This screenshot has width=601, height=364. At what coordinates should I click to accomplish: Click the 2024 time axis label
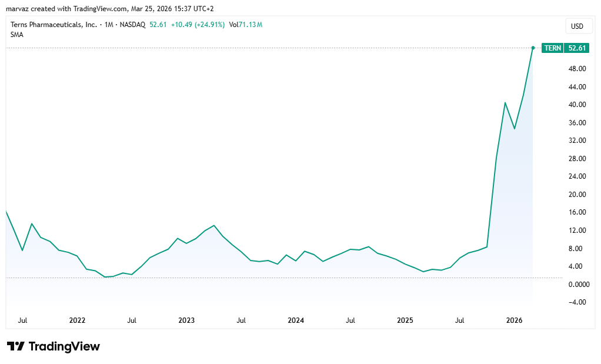point(296,320)
